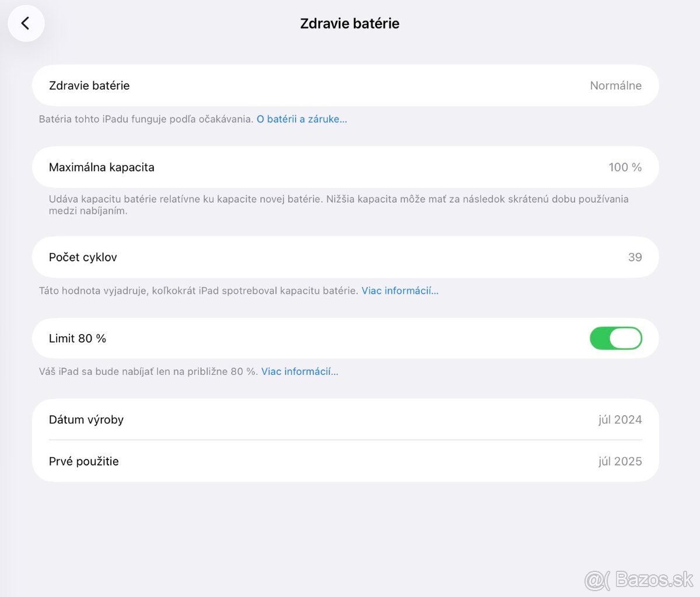Click the circular knob inside the toggle

coord(625,338)
